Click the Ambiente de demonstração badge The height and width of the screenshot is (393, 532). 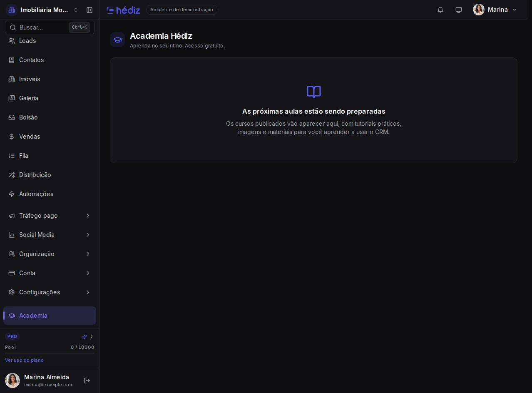181,10
